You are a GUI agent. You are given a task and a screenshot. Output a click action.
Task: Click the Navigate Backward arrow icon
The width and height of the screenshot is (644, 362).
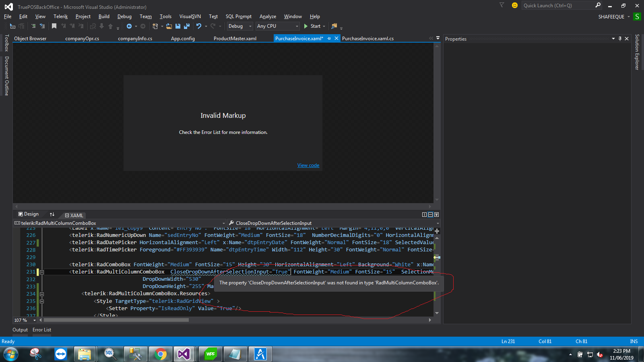129,26
